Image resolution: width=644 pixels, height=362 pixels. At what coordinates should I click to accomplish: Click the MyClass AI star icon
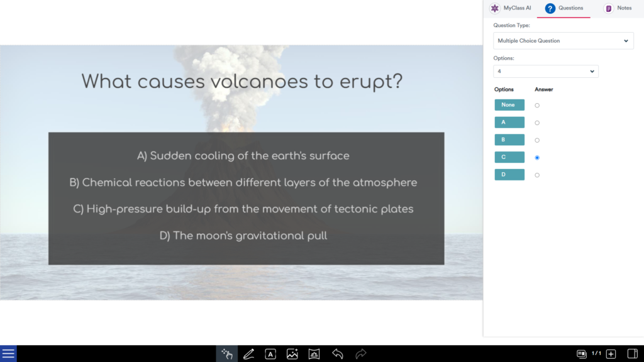[x=495, y=8]
